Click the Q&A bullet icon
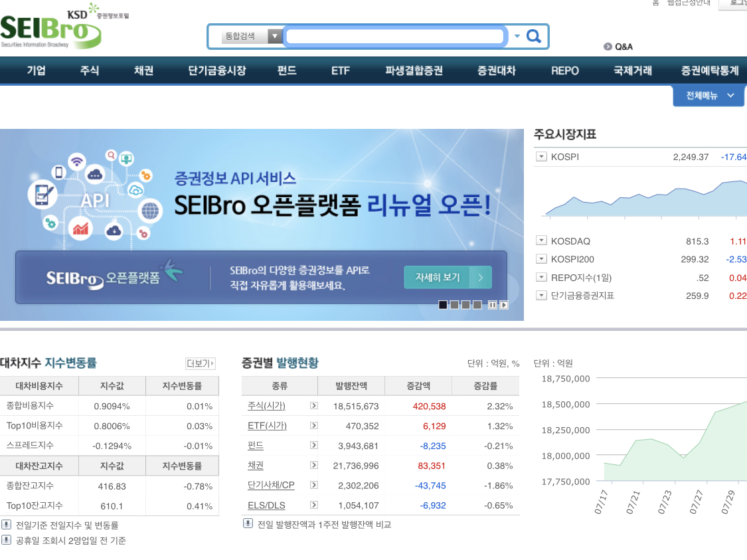Screen dimensions: 747x560 (x=608, y=47)
